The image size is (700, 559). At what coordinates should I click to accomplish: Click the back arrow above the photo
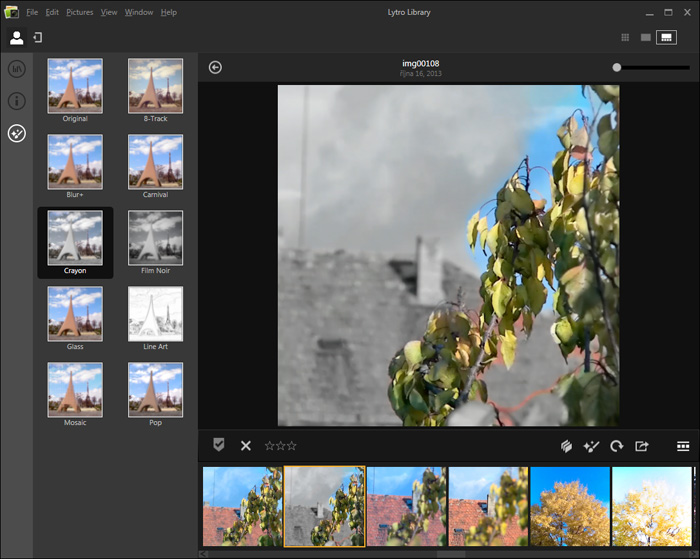(215, 68)
